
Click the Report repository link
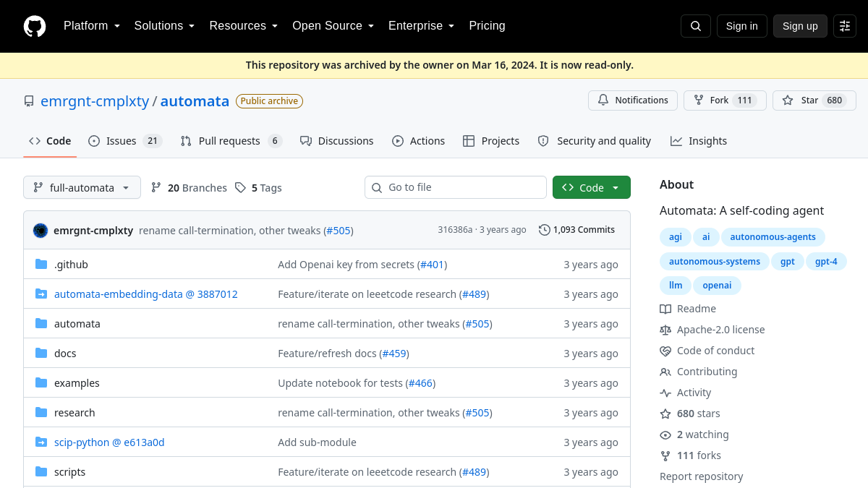coord(701,476)
